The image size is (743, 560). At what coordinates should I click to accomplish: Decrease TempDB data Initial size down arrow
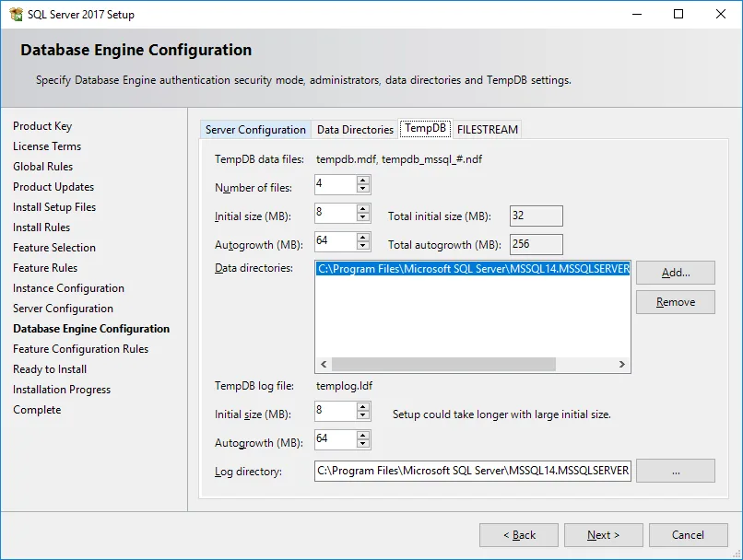(x=363, y=216)
